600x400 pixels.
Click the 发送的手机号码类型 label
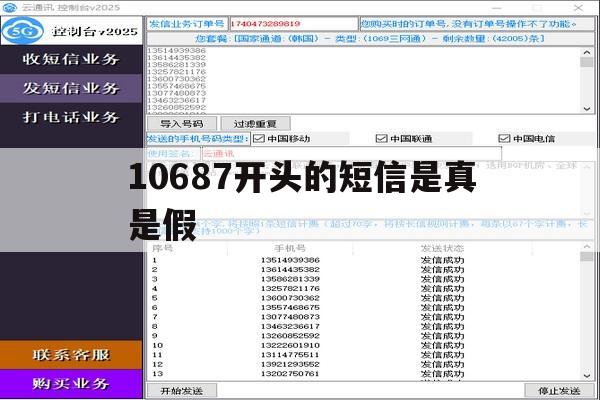[x=198, y=139]
